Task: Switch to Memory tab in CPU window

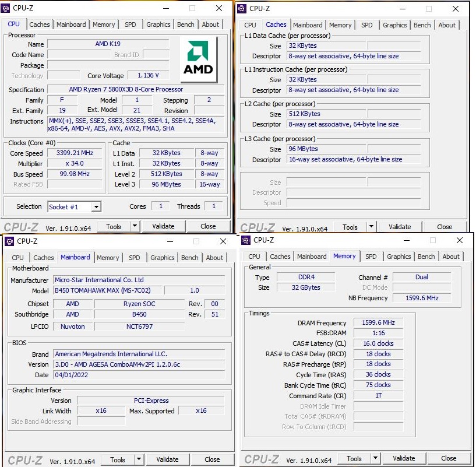Action: (104, 24)
